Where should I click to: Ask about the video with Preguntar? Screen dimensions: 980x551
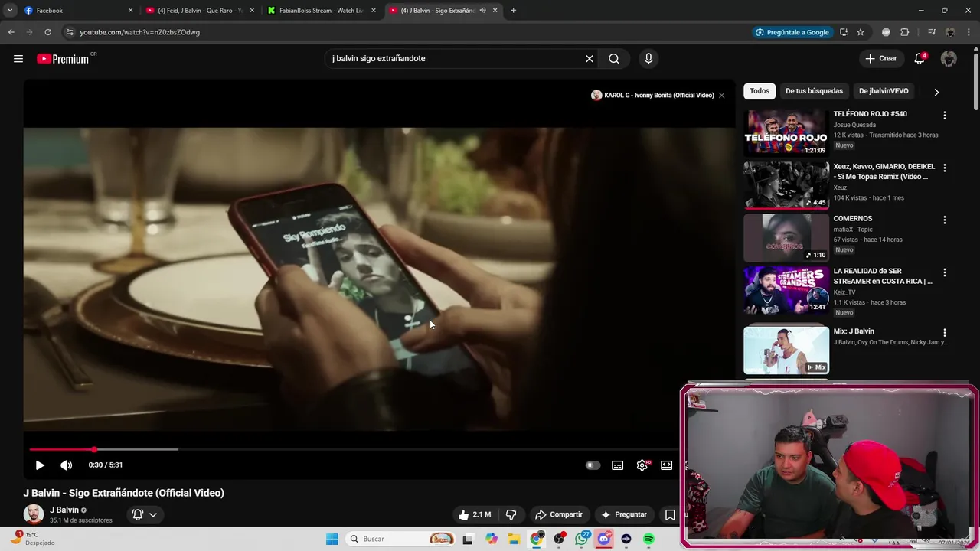pos(625,515)
